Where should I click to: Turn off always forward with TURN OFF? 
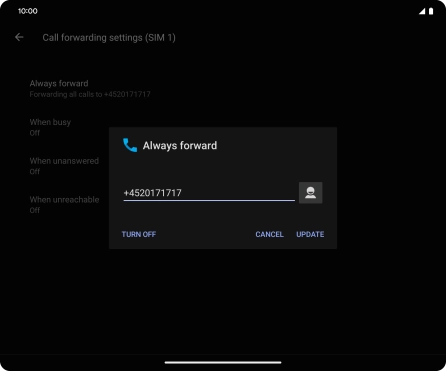[x=139, y=234]
